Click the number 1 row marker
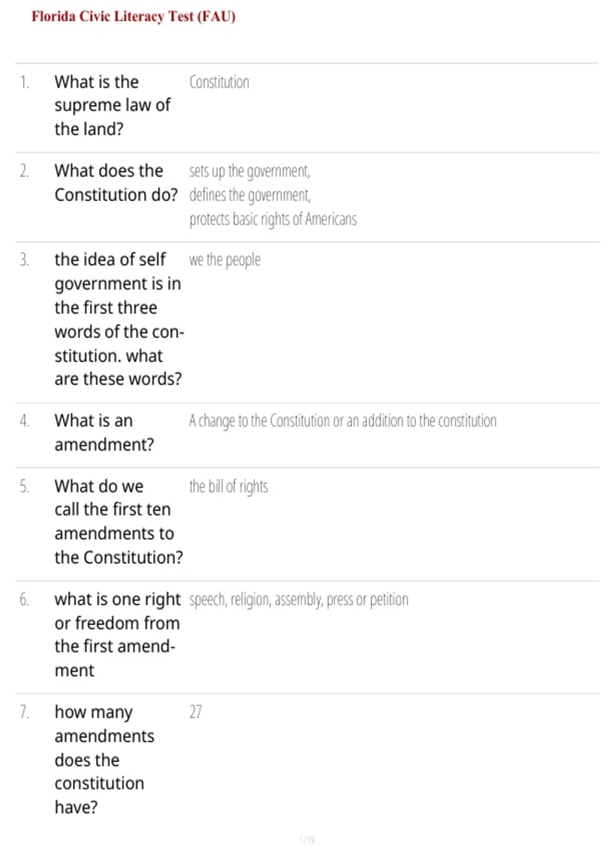Screen dimensions: 613x868 [25, 82]
